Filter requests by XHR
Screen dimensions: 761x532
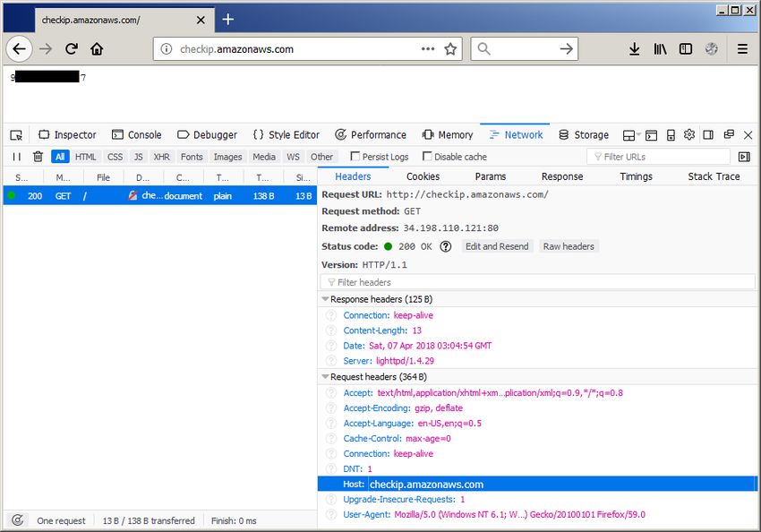click(x=162, y=157)
